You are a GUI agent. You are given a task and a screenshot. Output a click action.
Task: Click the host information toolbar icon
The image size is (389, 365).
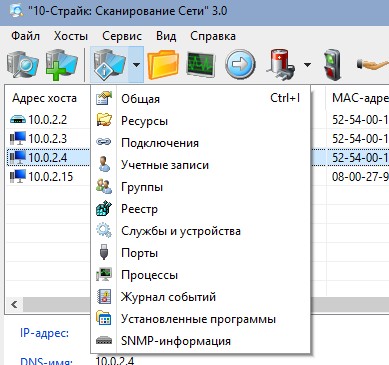click(110, 65)
